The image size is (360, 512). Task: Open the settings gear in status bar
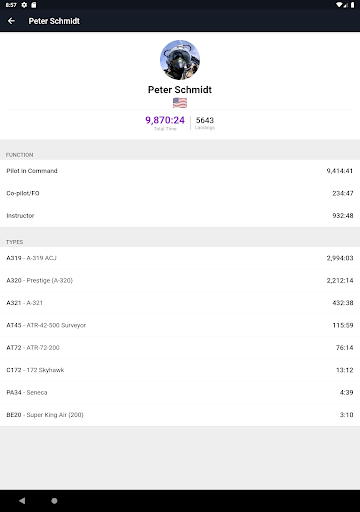point(24,5)
